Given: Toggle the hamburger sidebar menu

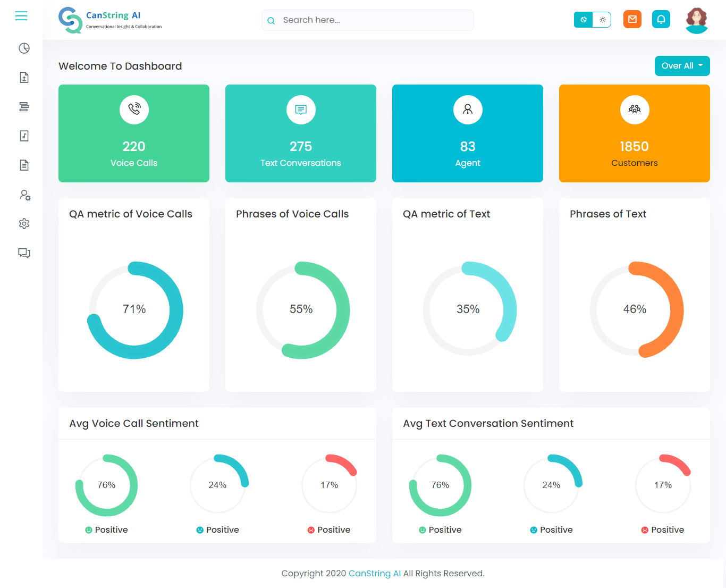Looking at the screenshot, I should 21,16.
